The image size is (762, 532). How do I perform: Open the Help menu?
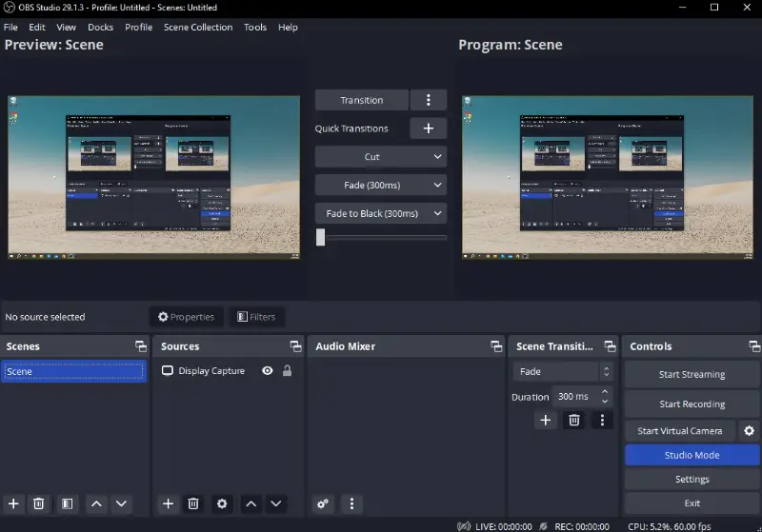[x=288, y=28]
